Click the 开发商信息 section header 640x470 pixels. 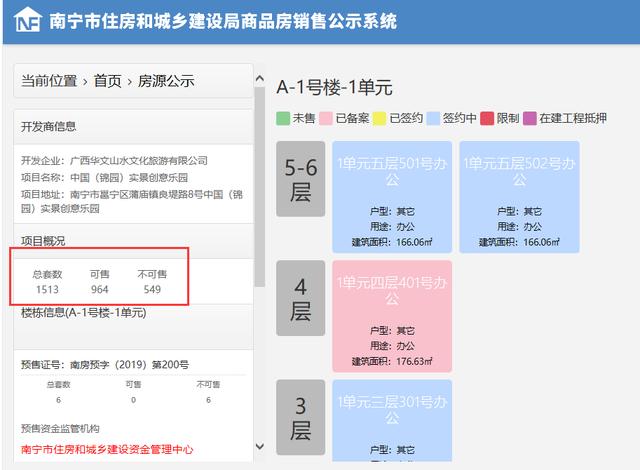(x=49, y=126)
